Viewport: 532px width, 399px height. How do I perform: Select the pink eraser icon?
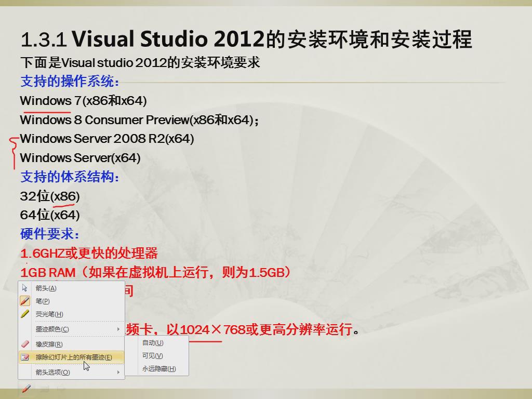(x=25, y=344)
